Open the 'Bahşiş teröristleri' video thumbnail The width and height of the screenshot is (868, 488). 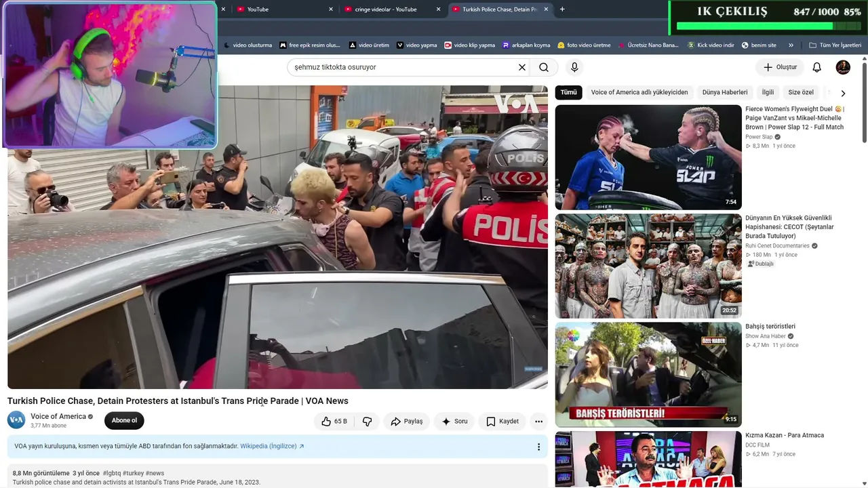pos(648,375)
